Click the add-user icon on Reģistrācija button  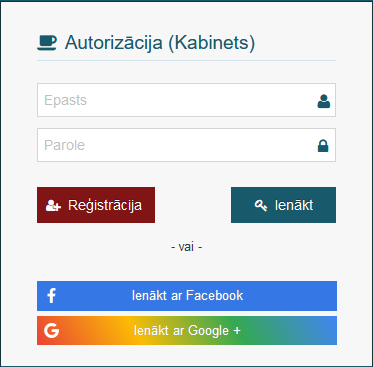click(x=53, y=205)
